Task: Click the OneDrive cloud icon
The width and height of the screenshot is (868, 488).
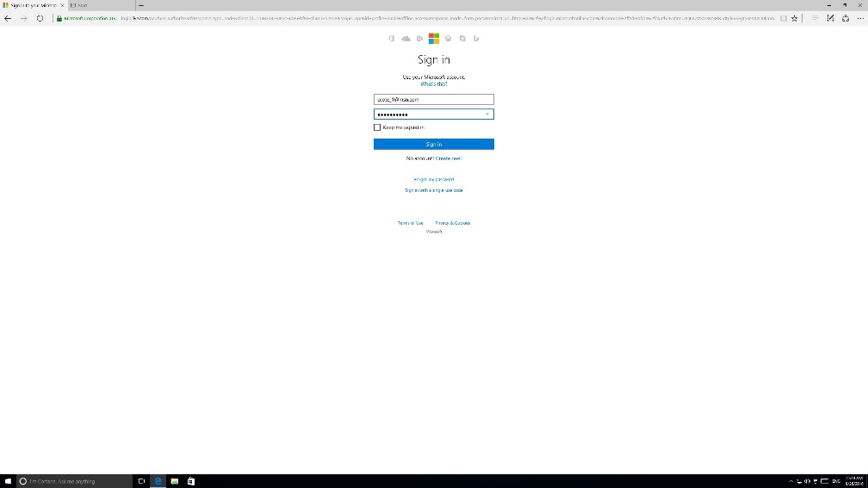Action: click(x=406, y=39)
